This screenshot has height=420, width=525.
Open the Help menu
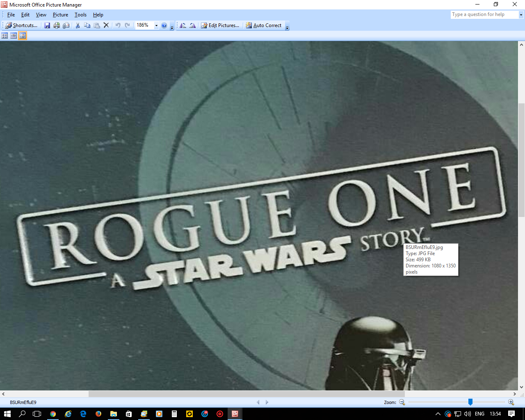click(98, 15)
